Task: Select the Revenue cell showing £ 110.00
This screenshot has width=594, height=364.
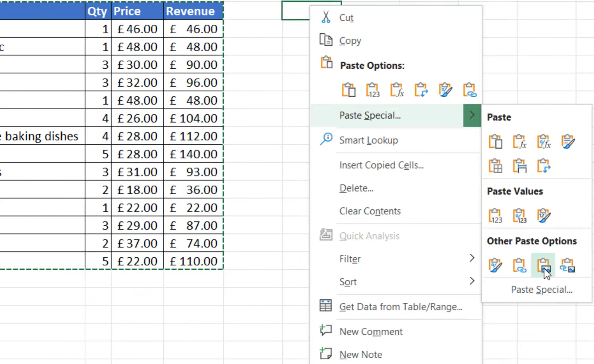Action: (193, 261)
